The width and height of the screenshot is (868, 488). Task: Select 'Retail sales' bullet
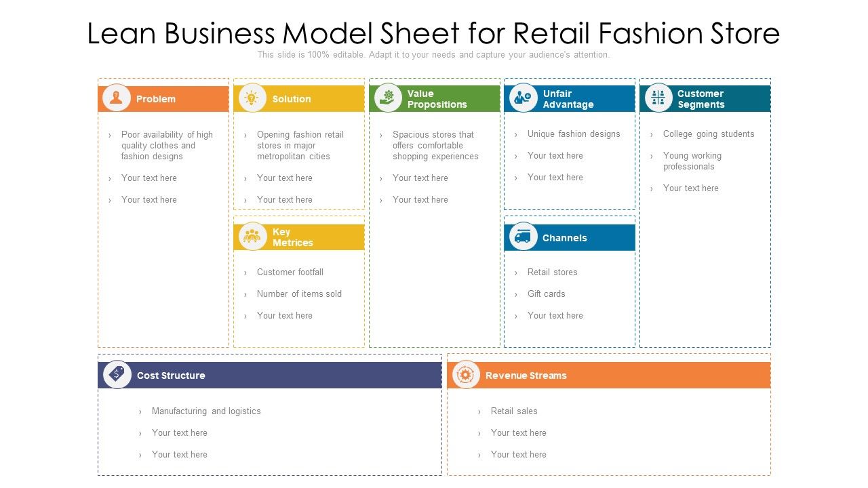click(514, 411)
